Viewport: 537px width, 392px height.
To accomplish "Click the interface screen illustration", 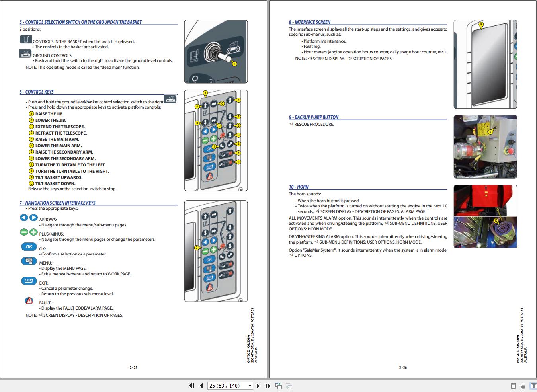I will 485,65.
